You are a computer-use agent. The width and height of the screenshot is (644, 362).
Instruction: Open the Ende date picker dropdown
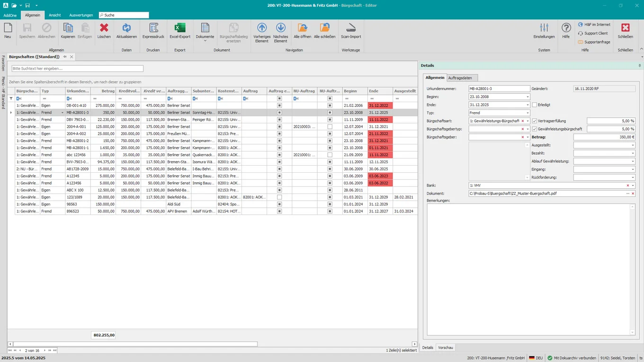[x=528, y=105]
